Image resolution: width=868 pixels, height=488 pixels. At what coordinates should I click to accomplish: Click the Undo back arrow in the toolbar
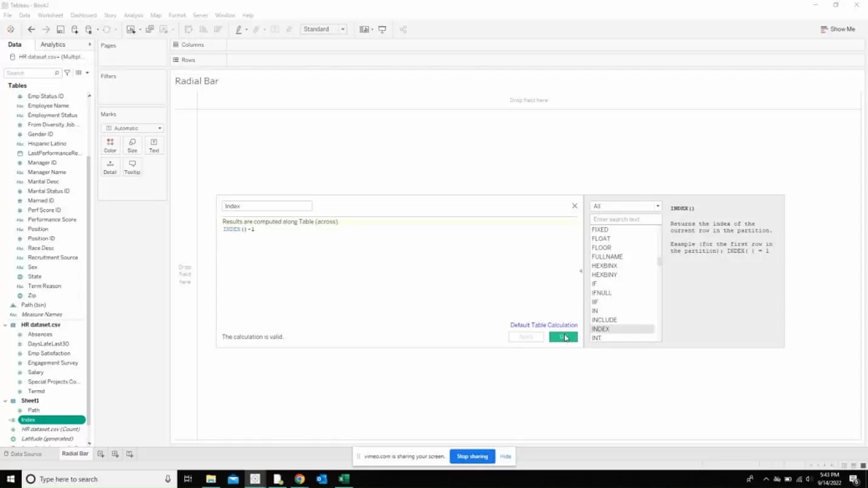pos(32,29)
